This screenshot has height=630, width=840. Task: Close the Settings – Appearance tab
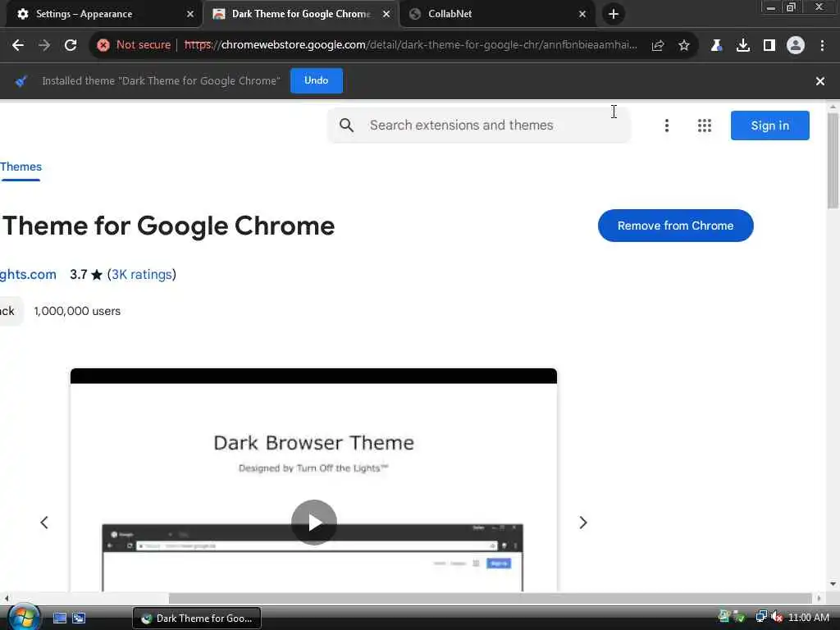[190, 15]
